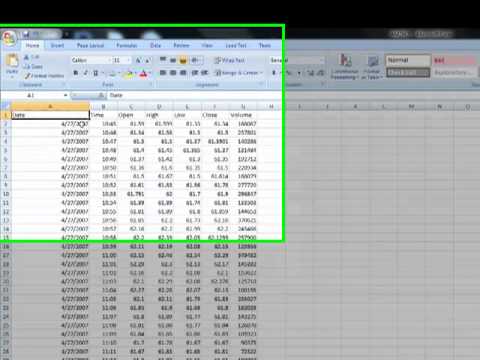
Task: Click the fx Insert Function icon
Action: point(102,96)
